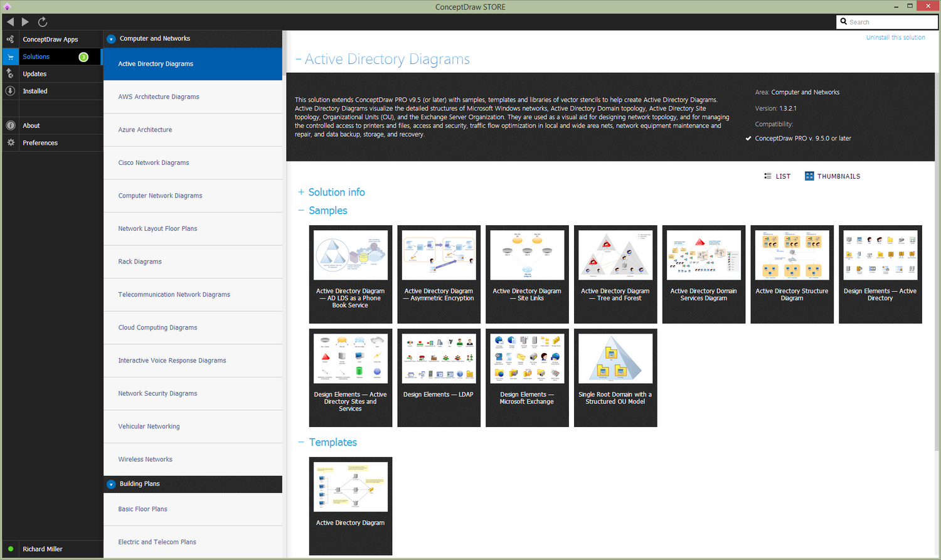Go back with the back arrow
The width and height of the screenshot is (941, 560).
(10, 22)
